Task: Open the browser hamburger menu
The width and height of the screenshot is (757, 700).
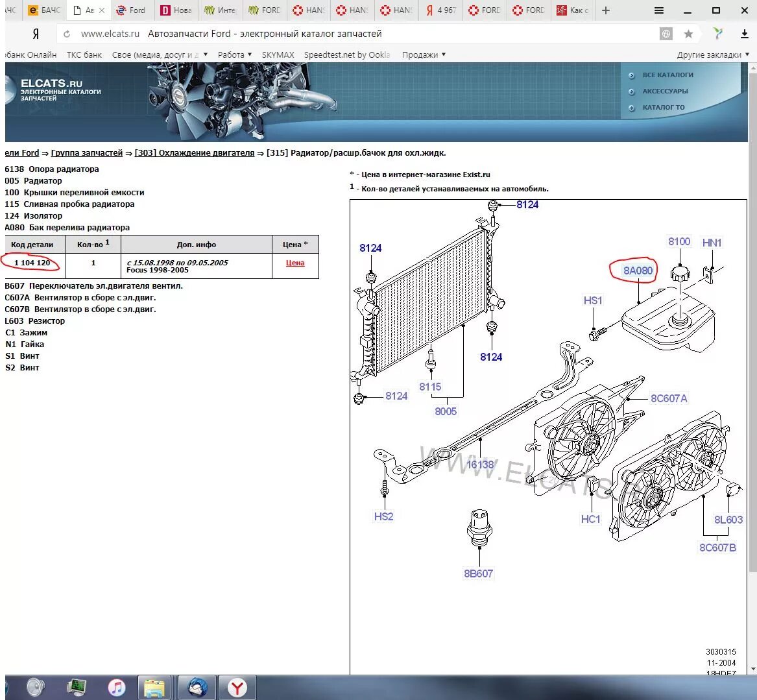Action: point(658,10)
